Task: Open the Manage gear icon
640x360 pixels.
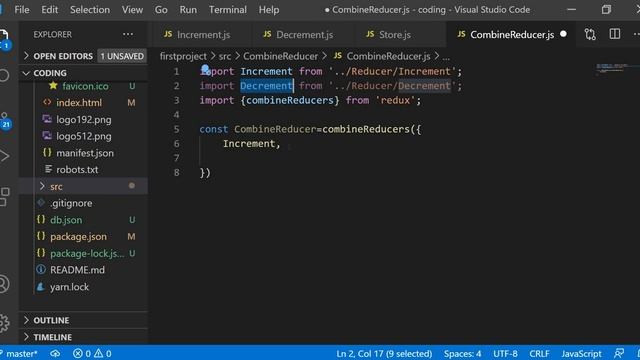Action: (x=4, y=323)
